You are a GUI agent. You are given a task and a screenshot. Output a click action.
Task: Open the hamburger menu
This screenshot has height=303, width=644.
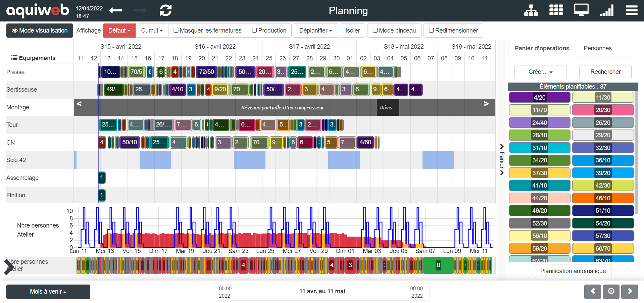631,10
